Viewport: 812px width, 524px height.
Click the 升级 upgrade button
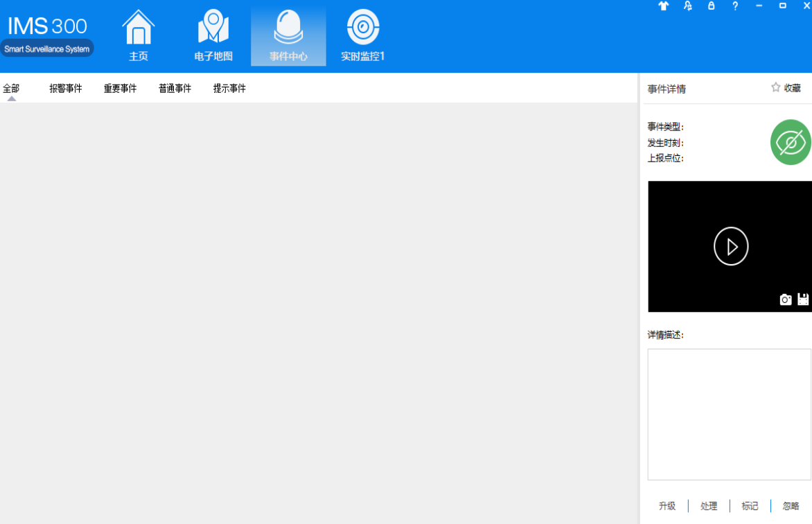pos(667,506)
